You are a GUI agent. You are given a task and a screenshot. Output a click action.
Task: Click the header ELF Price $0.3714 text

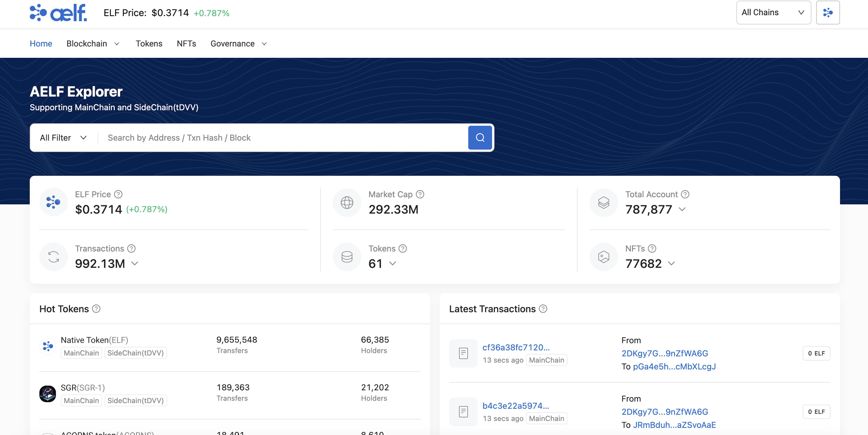point(146,13)
